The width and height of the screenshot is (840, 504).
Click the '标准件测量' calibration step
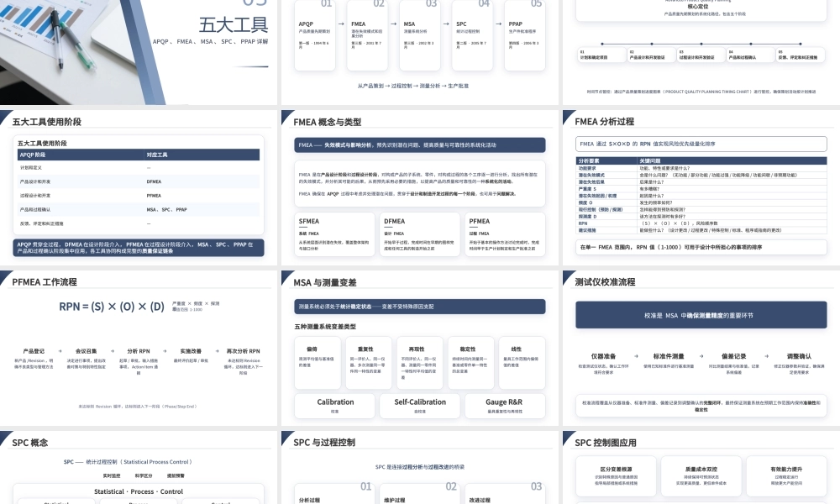669,361
